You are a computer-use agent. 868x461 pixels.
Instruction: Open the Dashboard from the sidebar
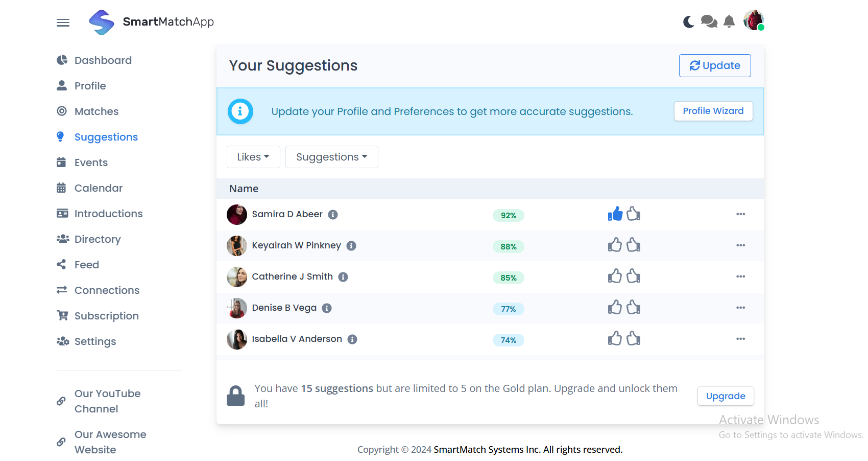[x=103, y=60]
